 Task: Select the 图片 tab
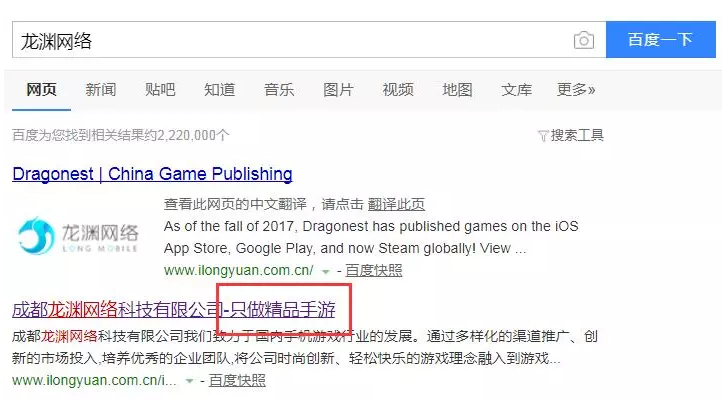click(x=338, y=89)
